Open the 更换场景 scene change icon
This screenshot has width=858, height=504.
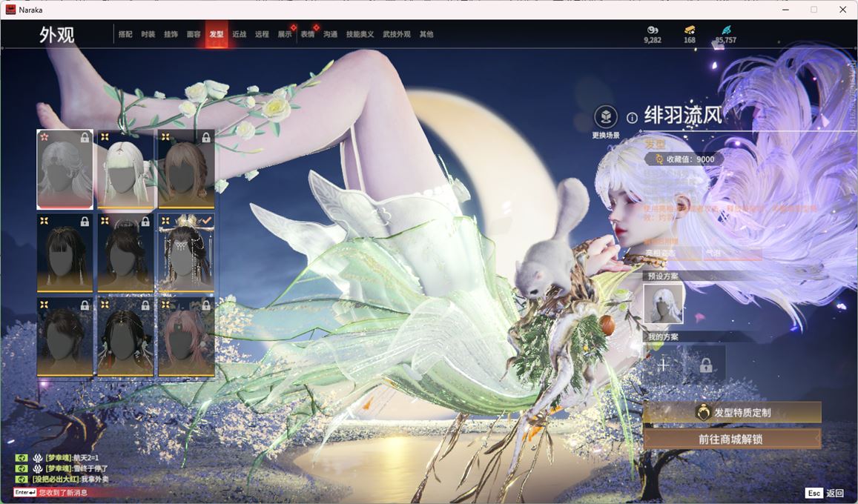(x=606, y=116)
